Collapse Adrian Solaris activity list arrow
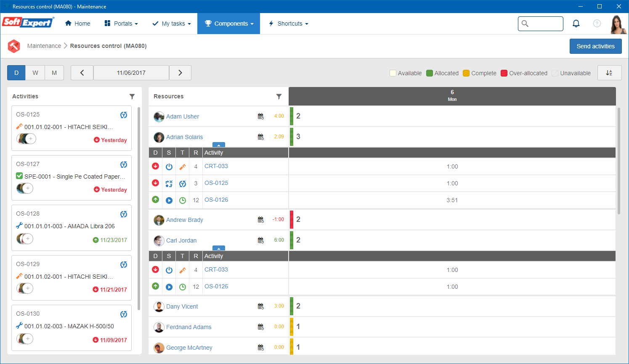The width and height of the screenshot is (629, 364). tap(219, 145)
